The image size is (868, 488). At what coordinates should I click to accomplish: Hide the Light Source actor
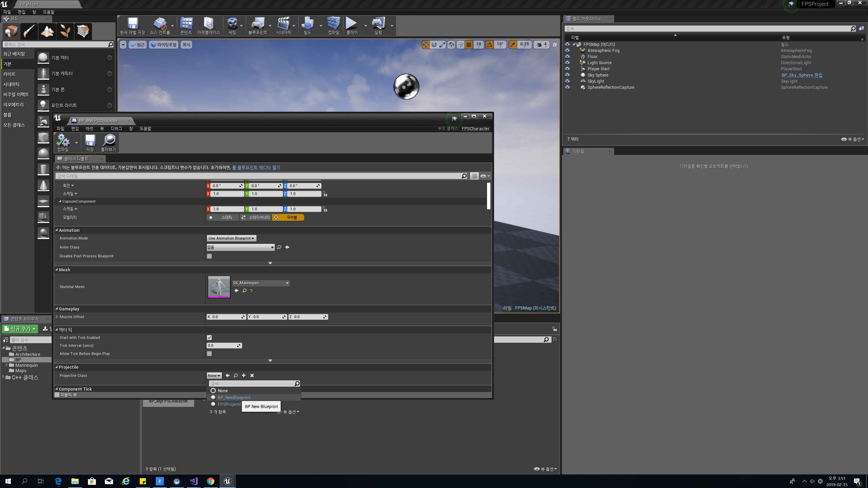point(567,63)
